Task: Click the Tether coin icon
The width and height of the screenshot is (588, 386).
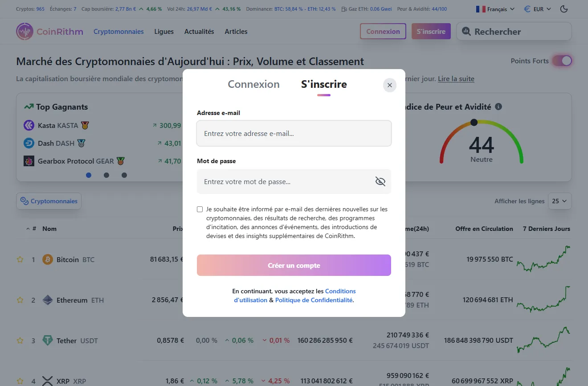Action: [47, 341]
